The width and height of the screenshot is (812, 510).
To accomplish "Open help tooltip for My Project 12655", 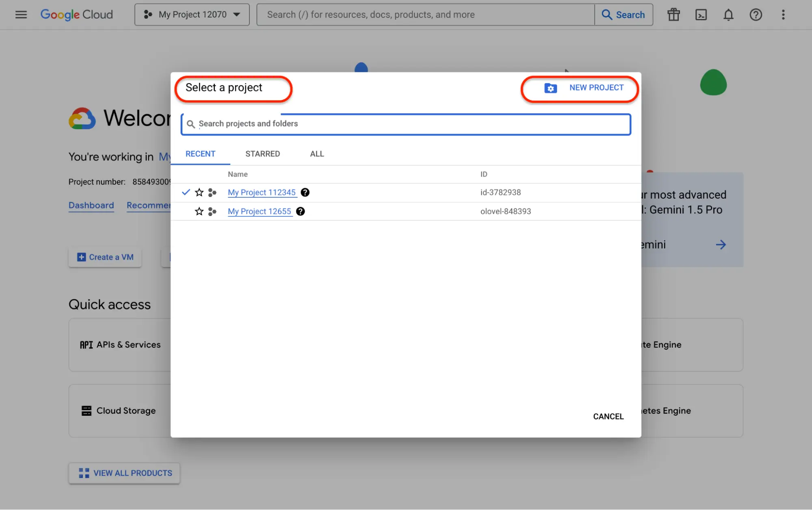I will [x=301, y=212].
